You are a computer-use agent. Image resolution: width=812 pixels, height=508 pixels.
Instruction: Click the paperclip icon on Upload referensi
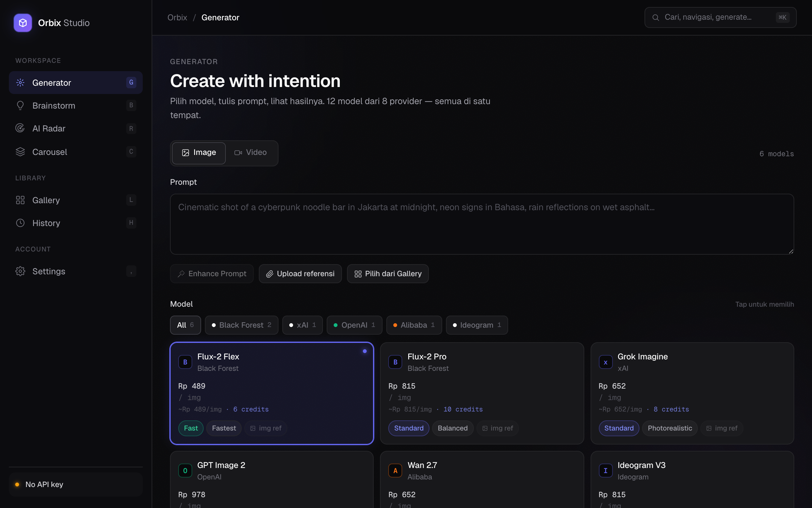point(270,274)
